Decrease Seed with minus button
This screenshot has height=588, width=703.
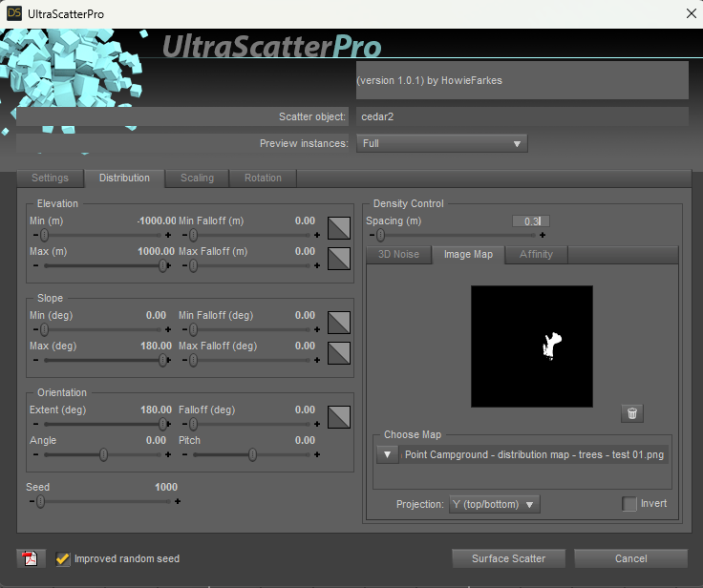tap(32, 501)
